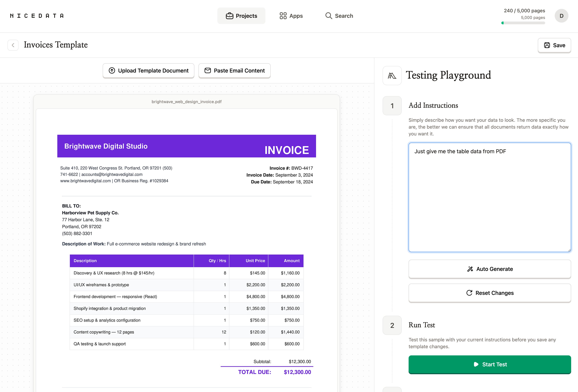The width and height of the screenshot is (578, 392).
Task: Auto Generate instructions
Action: click(x=490, y=269)
